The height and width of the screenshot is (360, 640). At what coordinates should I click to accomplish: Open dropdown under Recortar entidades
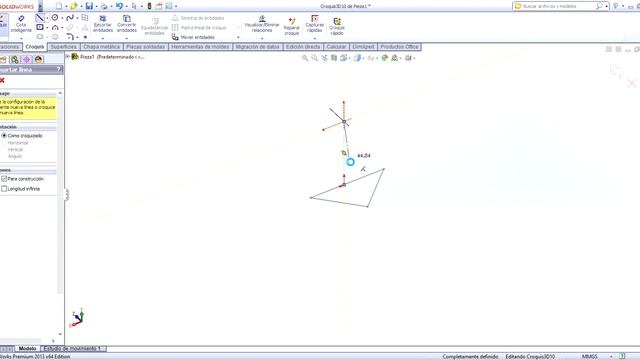pos(102,38)
